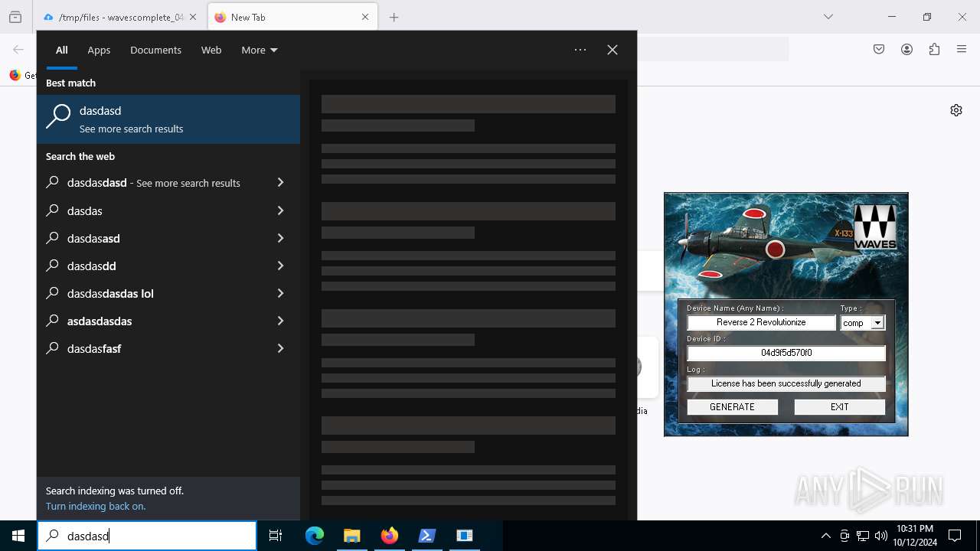Click the taskbar search box
The width and height of the screenshot is (980, 551).
tap(147, 536)
